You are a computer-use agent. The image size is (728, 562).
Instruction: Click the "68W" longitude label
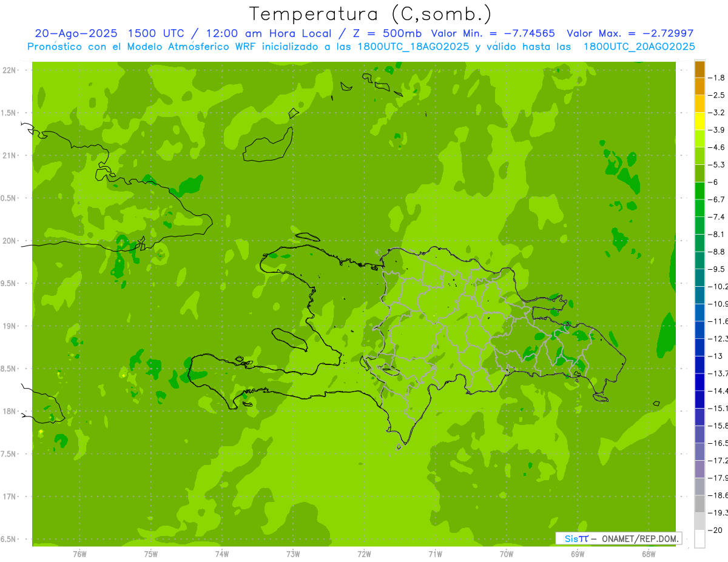[x=649, y=554]
